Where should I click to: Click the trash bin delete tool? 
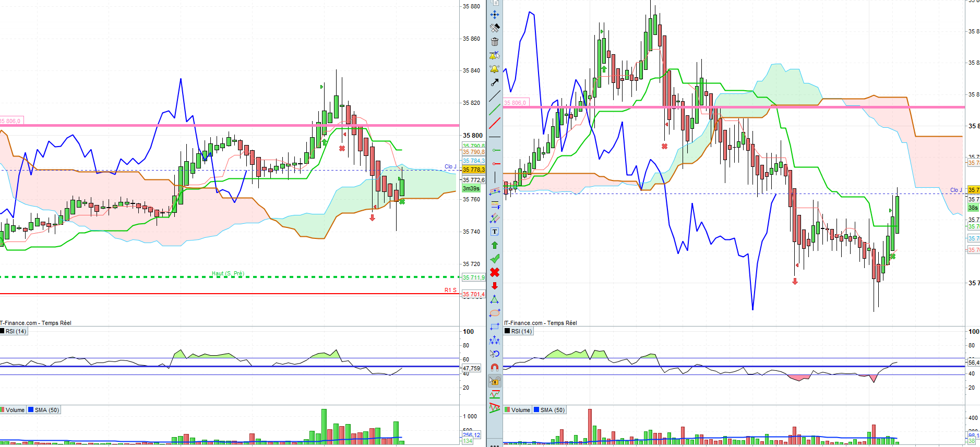coord(494,41)
